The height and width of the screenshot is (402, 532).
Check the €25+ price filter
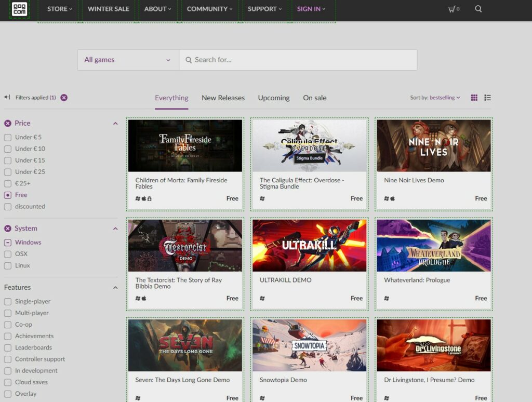[x=8, y=183]
